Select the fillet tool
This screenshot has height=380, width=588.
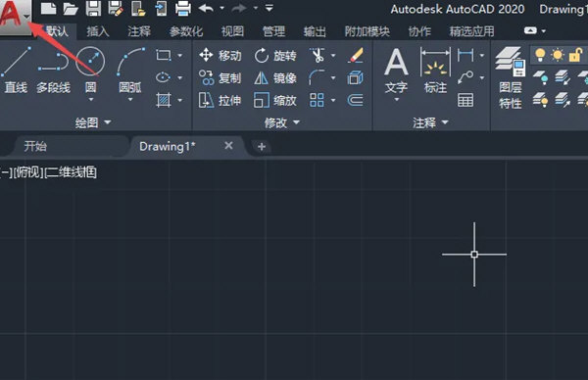(x=317, y=78)
